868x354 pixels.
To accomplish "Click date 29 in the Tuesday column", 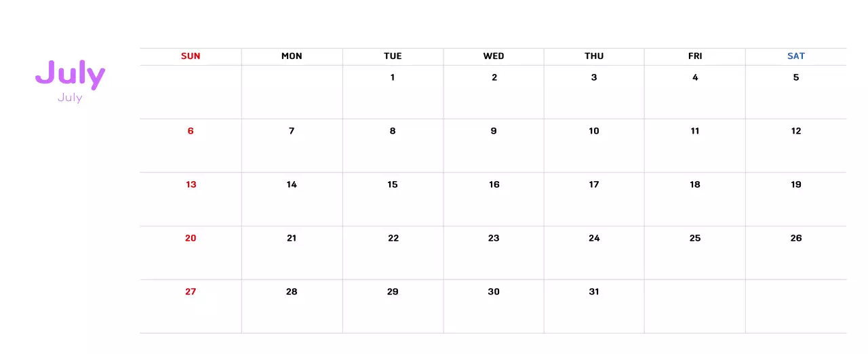I will (393, 292).
